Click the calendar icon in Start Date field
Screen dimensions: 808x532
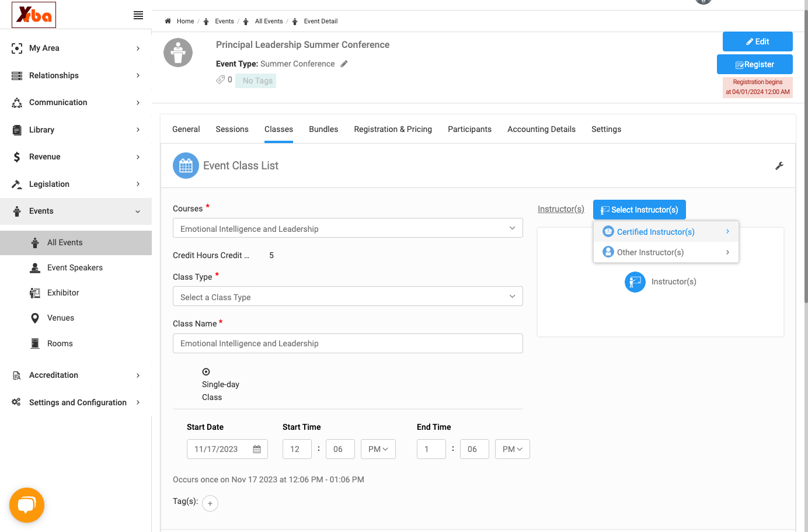click(x=257, y=449)
